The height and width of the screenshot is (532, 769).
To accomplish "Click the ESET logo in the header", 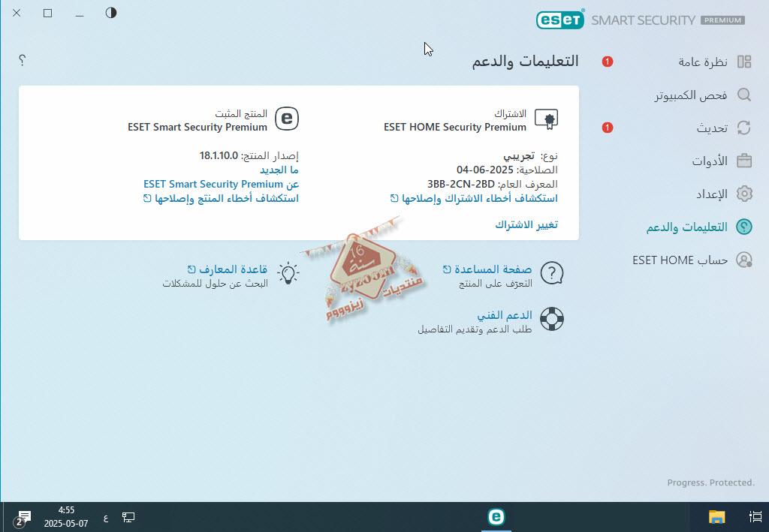I will point(560,20).
